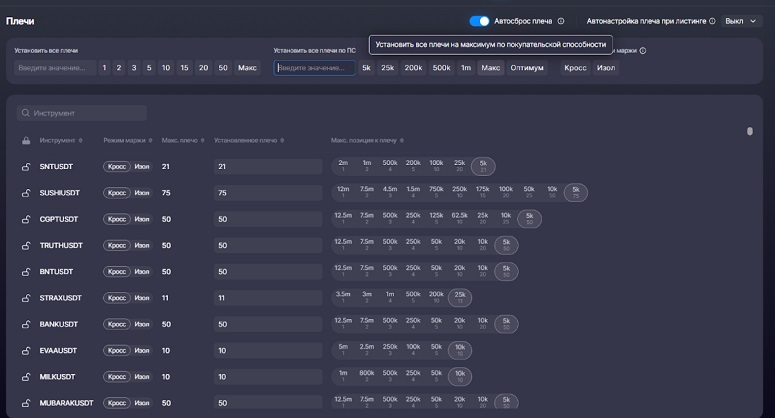The height and width of the screenshot is (418, 775).
Task: Select Кросс margin mode for TRUTHUSDT
Action: (x=117, y=245)
